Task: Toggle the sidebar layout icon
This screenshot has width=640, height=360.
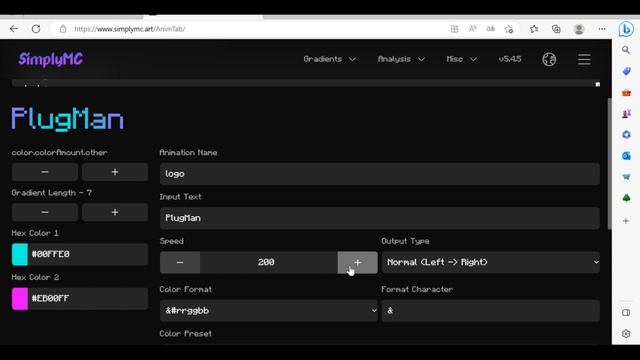Action: click(626, 313)
